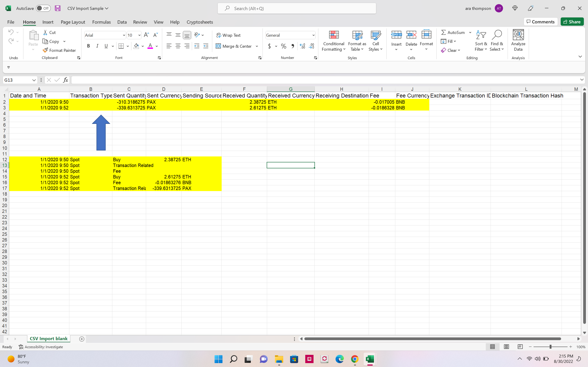Toggle Wrap Text for selected cell
Screen dimensions: 588x367
[x=228, y=35]
